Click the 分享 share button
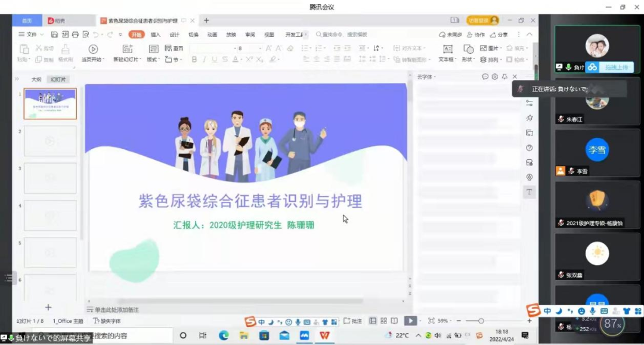 click(500, 35)
